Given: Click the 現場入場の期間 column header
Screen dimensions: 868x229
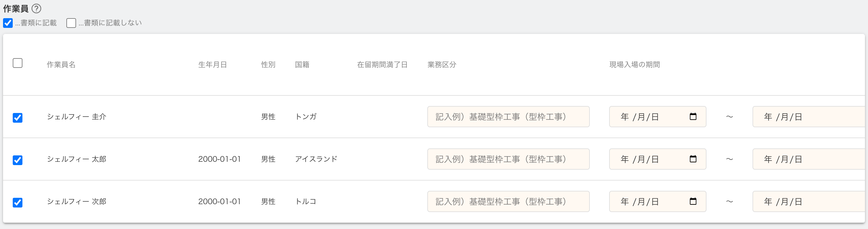Looking at the screenshot, I should 635,64.
